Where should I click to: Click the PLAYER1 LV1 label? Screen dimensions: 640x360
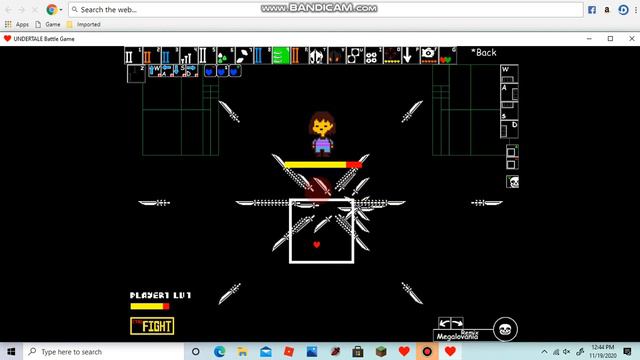[x=160, y=295]
